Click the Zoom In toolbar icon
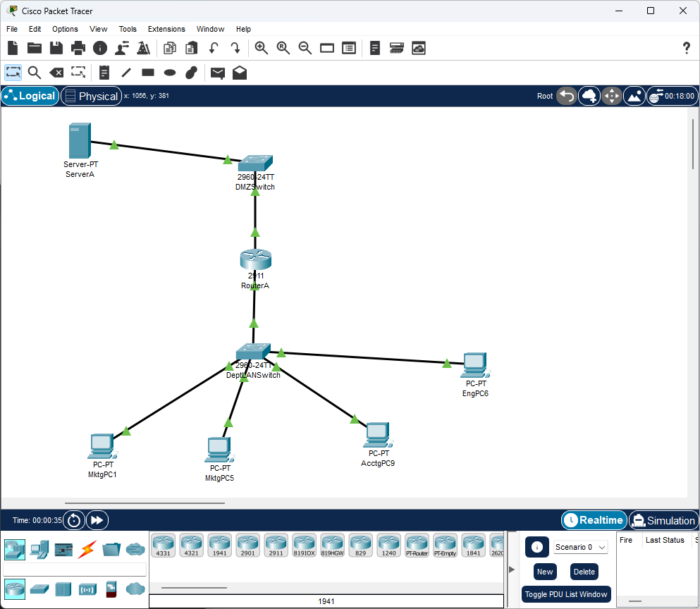The image size is (700, 609). pos(261,48)
